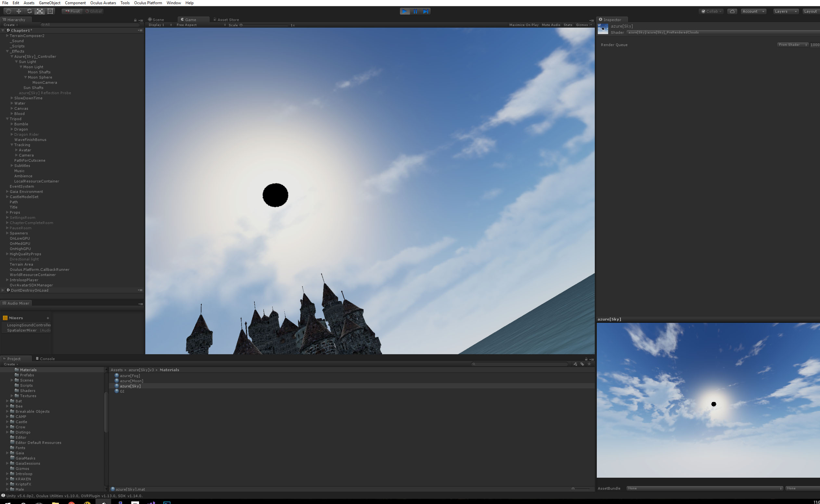Select the azure[Moon] material in Project panel
820x504 pixels.
(x=131, y=381)
